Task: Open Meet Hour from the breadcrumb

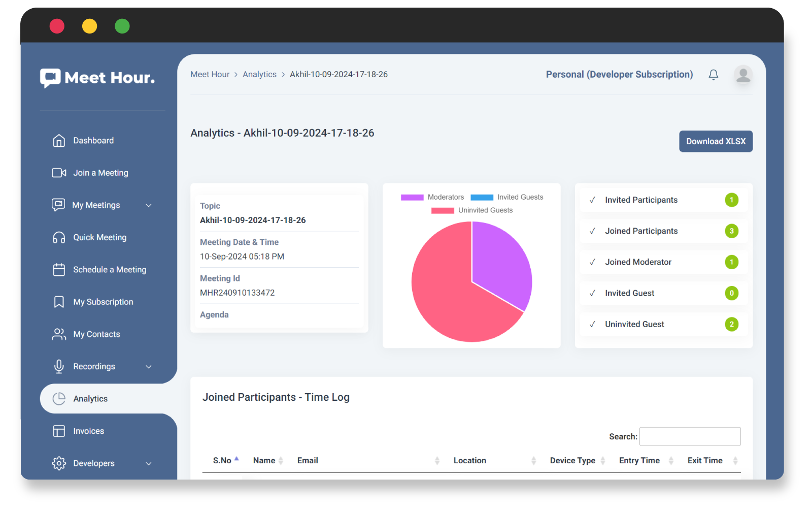Action: (210, 74)
